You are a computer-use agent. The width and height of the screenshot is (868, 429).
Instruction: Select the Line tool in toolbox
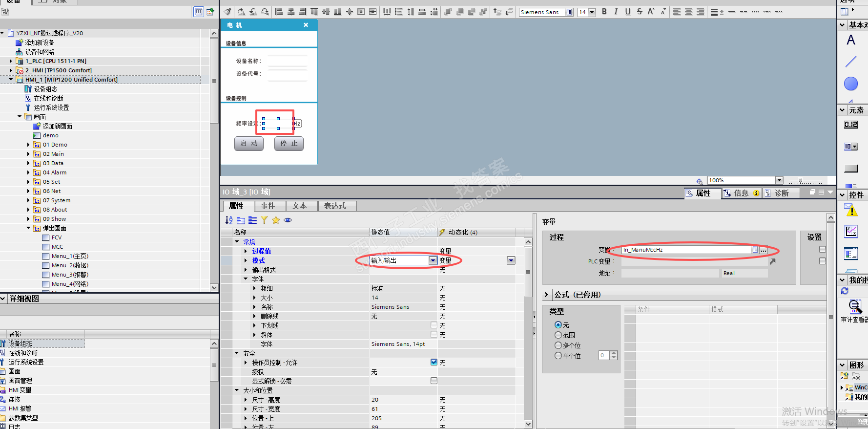(851, 62)
